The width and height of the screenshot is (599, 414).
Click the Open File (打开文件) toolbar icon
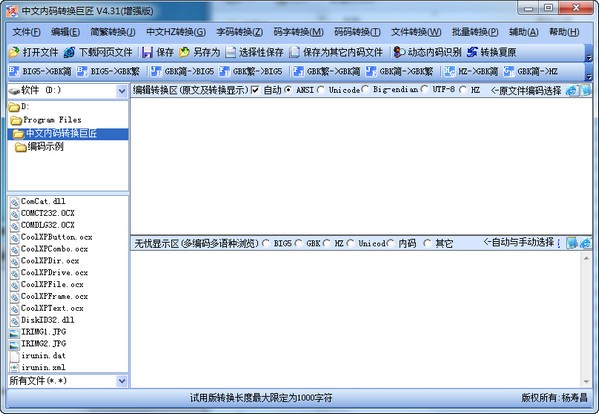(14, 52)
